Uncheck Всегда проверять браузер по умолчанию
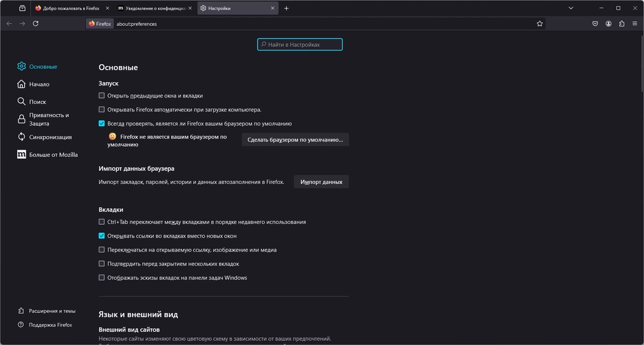The height and width of the screenshot is (345, 644). click(x=102, y=123)
